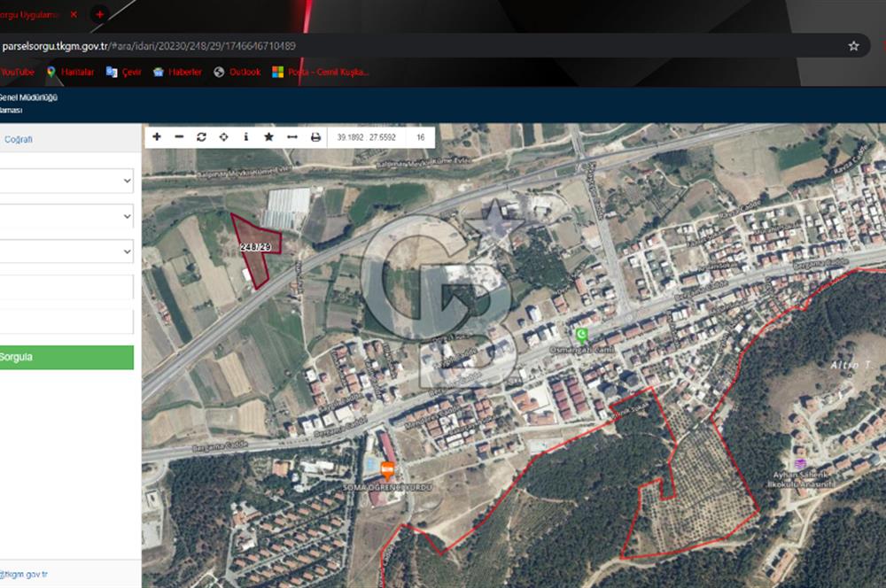Print the map with the printer icon
Image resolution: width=886 pixels, height=588 pixels.
pyautogui.click(x=315, y=137)
